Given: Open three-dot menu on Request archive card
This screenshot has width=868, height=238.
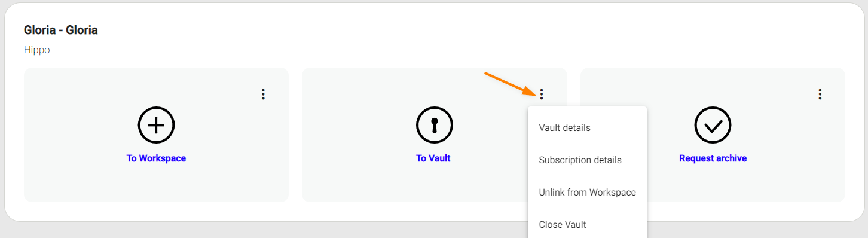Looking at the screenshot, I should (x=820, y=94).
